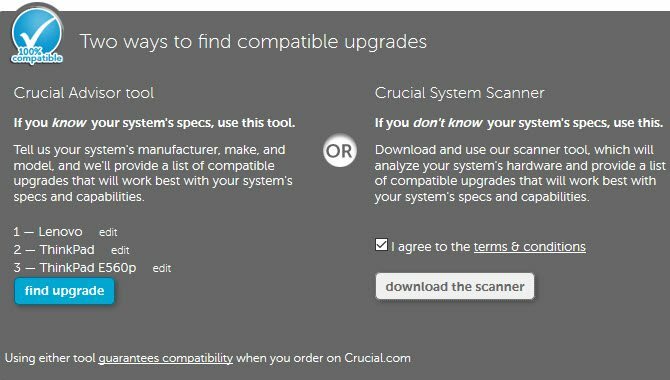Click the I agree to the label
This screenshot has width=670, height=380.
[430, 247]
